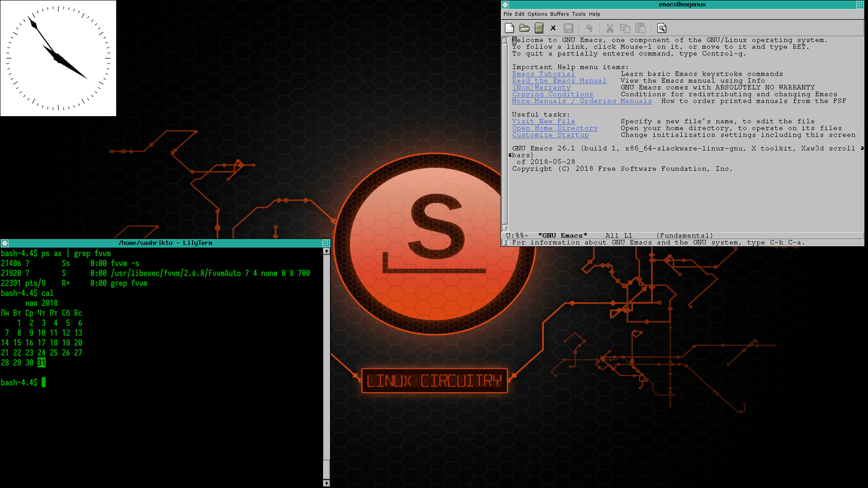
Task: Click the LilyTerm scrollbar up arrow
Action: pyautogui.click(x=326, y=251)
